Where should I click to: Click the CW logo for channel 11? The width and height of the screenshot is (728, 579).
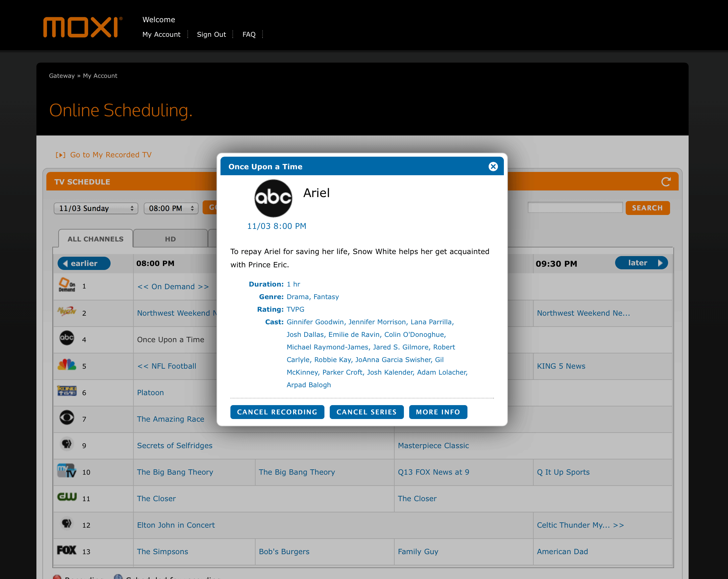tap(67, 497)
